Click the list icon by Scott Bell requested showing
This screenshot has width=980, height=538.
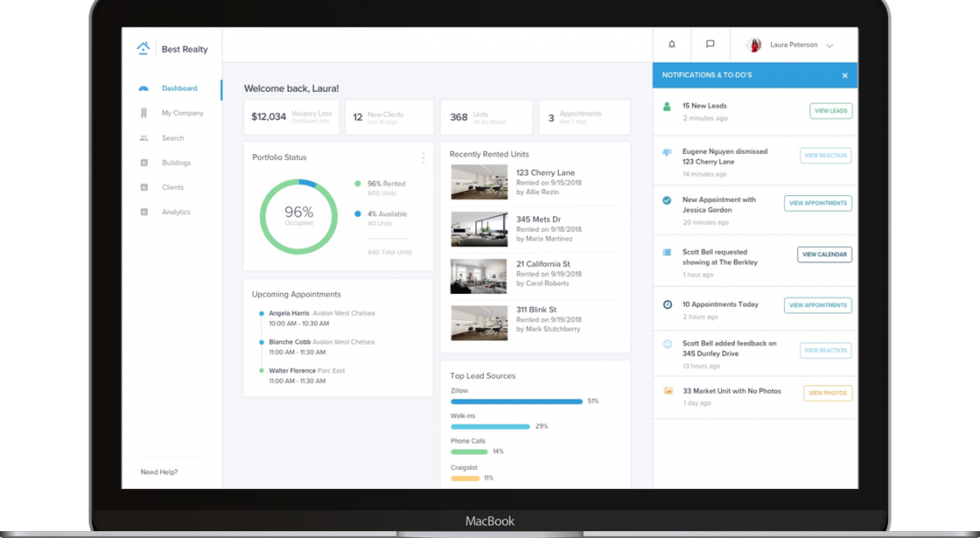click(667, 253)
